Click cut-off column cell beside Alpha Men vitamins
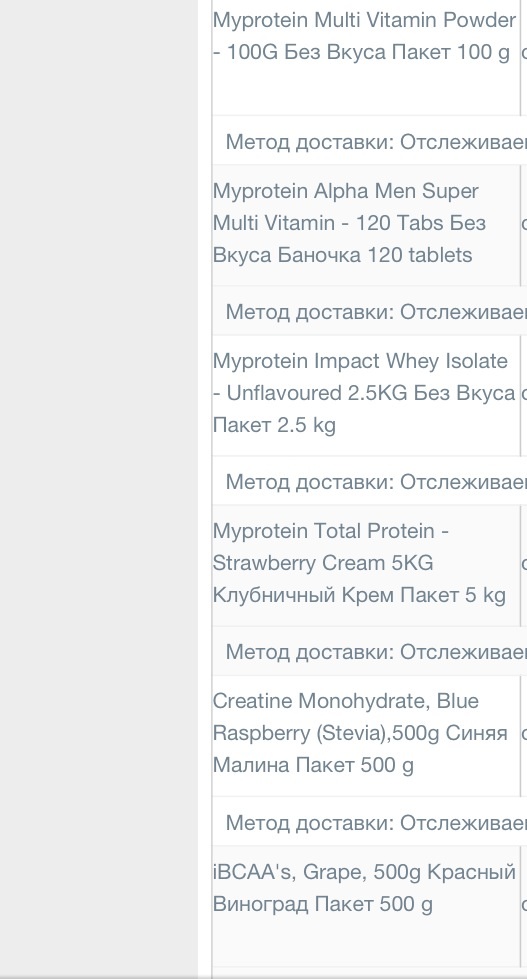The width and height of the screenshot is (527, 979). click(x=524, y=223)
